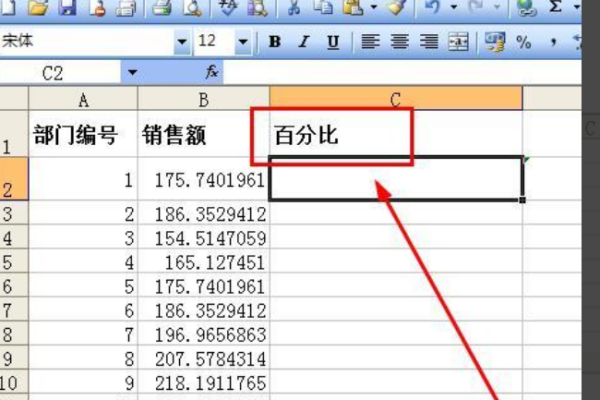Click into the formula bar
Image resolution: width=600 pixels, height=400 pixels.
(402, 72)
